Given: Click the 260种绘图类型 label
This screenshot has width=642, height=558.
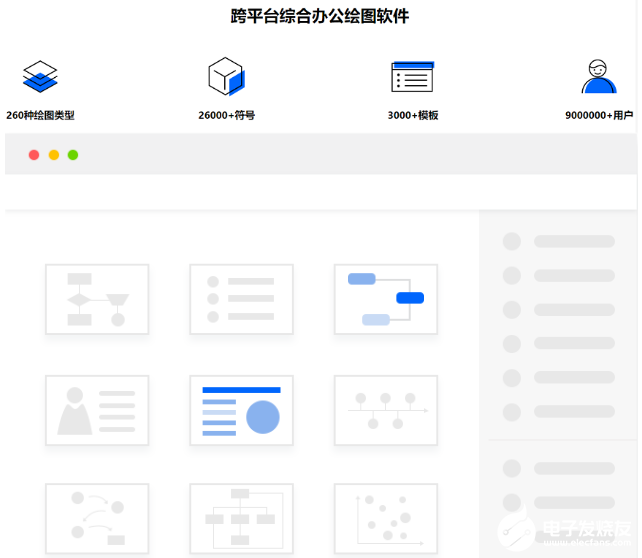Looking at the screenshot, I should (40, 116).
